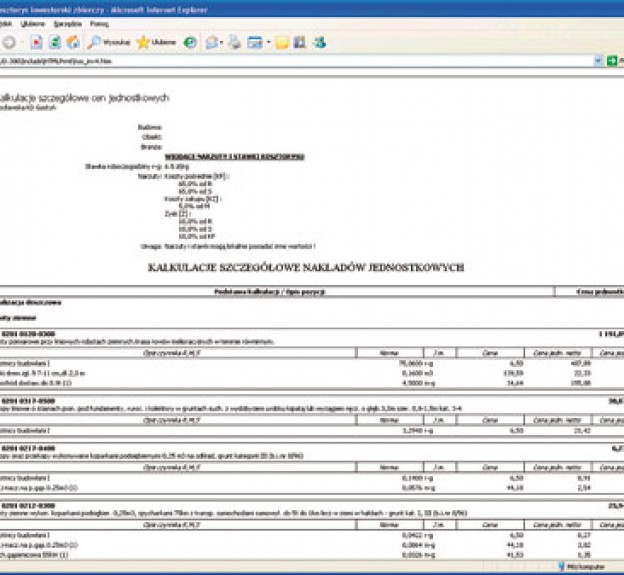Viewport: 624px width, 575px height.
Task: Open the Pomoc menu
Action: tap(99, 22)
